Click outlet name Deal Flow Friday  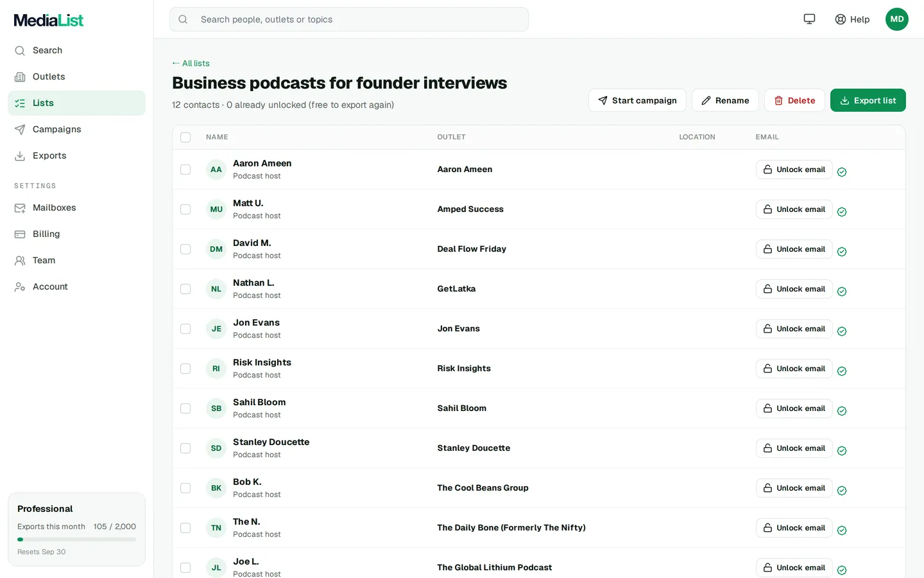pos(472,249)
